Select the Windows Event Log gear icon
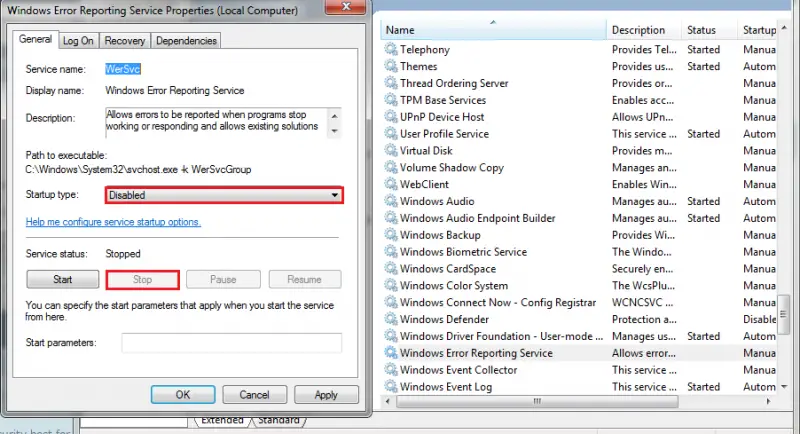This screenshot has width=800, height=434. [x=391, y=386]
